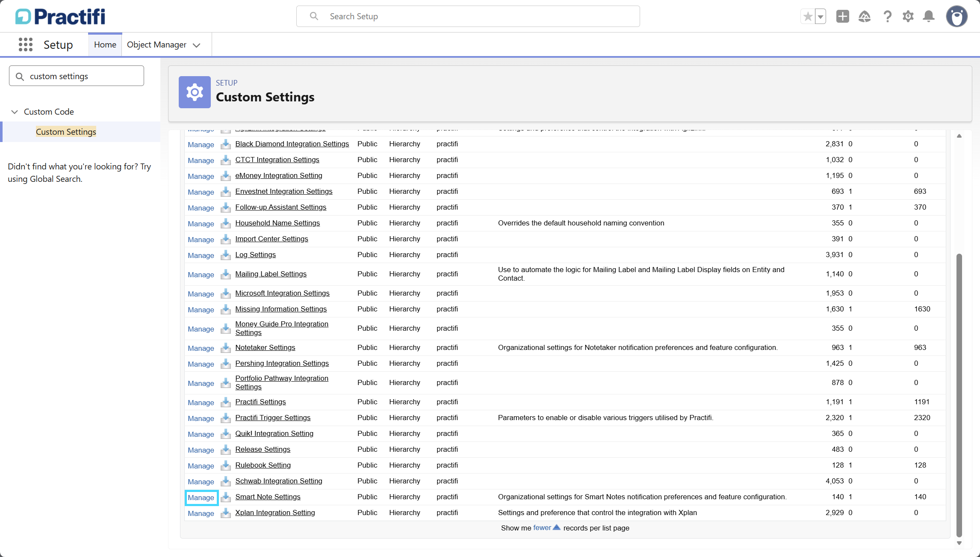Open the Global Actions plus icon
The width and height of the screenshot is (980, 557).
(x=843, y=17)
